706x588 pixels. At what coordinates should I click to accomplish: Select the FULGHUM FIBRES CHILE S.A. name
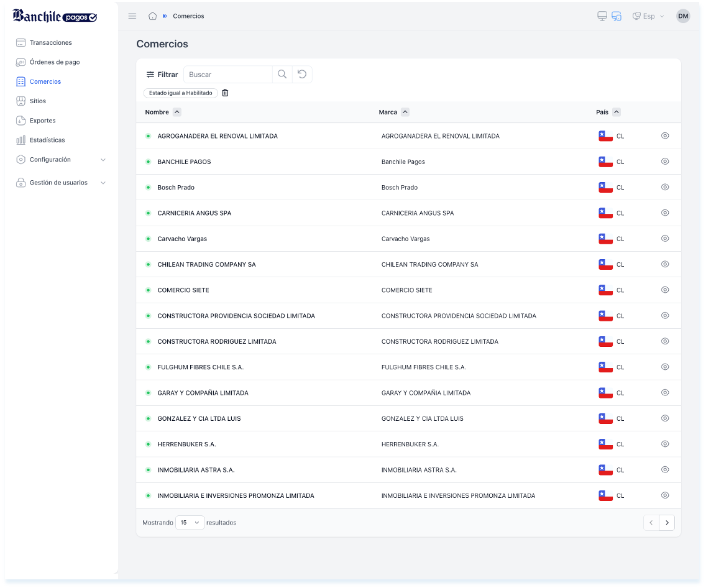200,367
